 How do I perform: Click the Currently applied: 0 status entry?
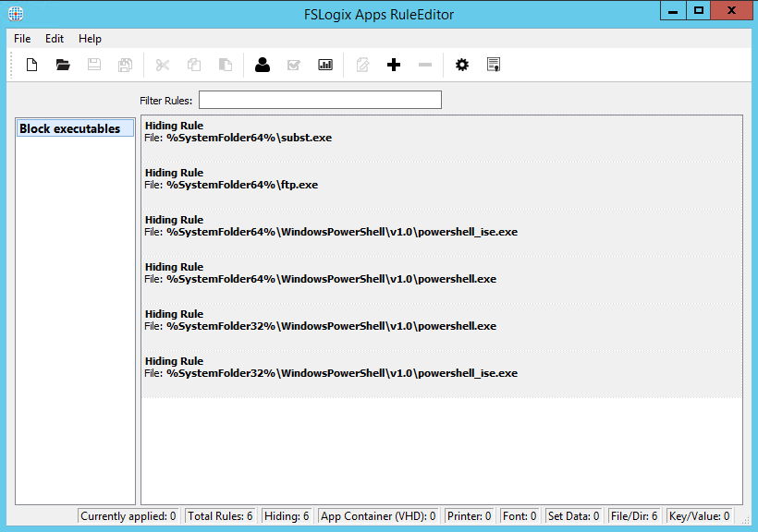(x=128, y=516)
